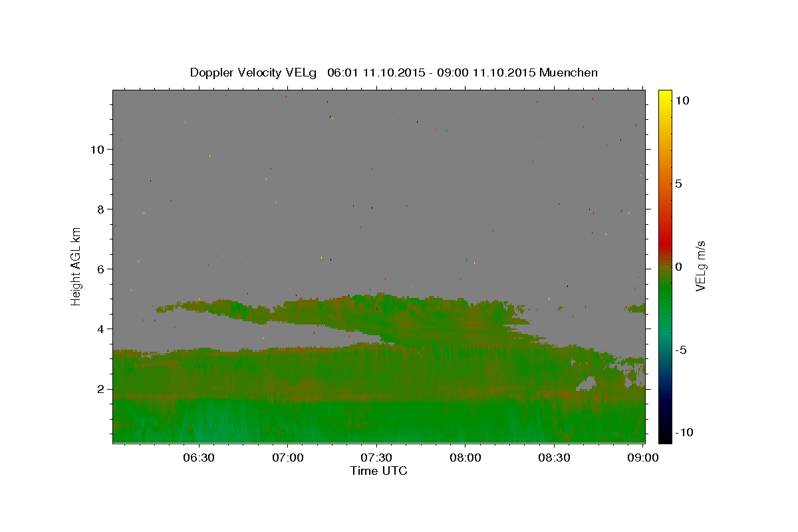The image size is (798, 532).
Task: Click the height axis label 10
Action: [97, 150]
